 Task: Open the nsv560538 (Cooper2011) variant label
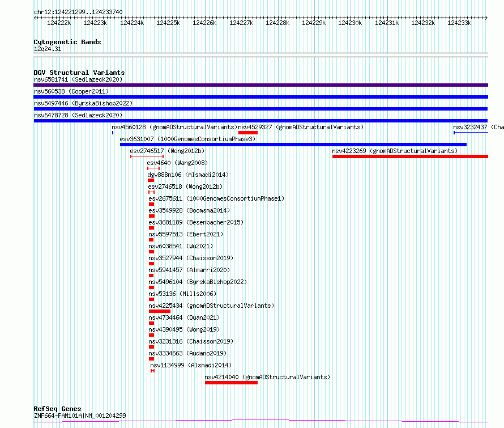[x=71, y=91]
